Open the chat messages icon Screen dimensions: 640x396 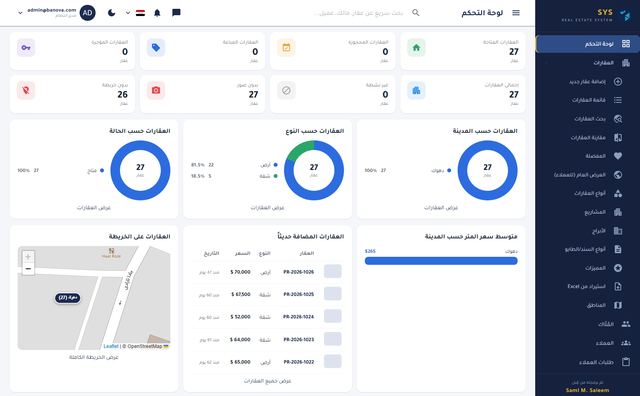point(176,13)
